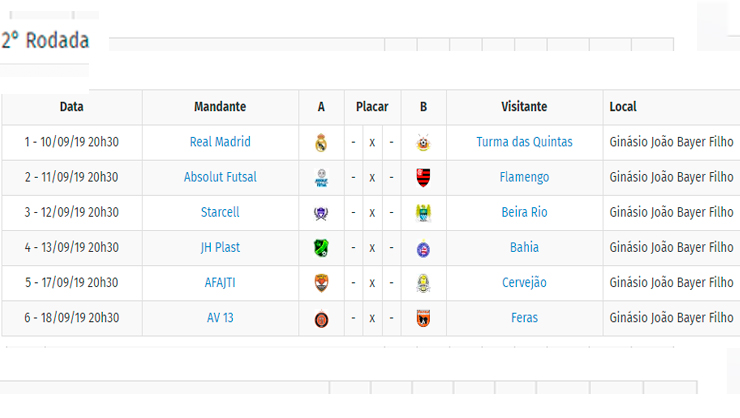
Task: Click the Feras orange shield crest
Action: (x=423, y=318)
